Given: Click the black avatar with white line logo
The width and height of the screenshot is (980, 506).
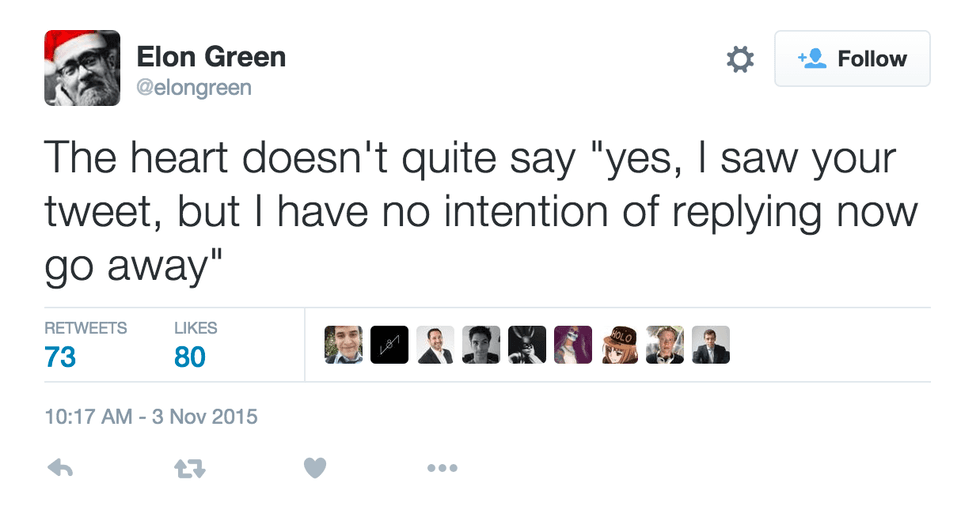Looking at the screenshot, I should coord(390,345).
